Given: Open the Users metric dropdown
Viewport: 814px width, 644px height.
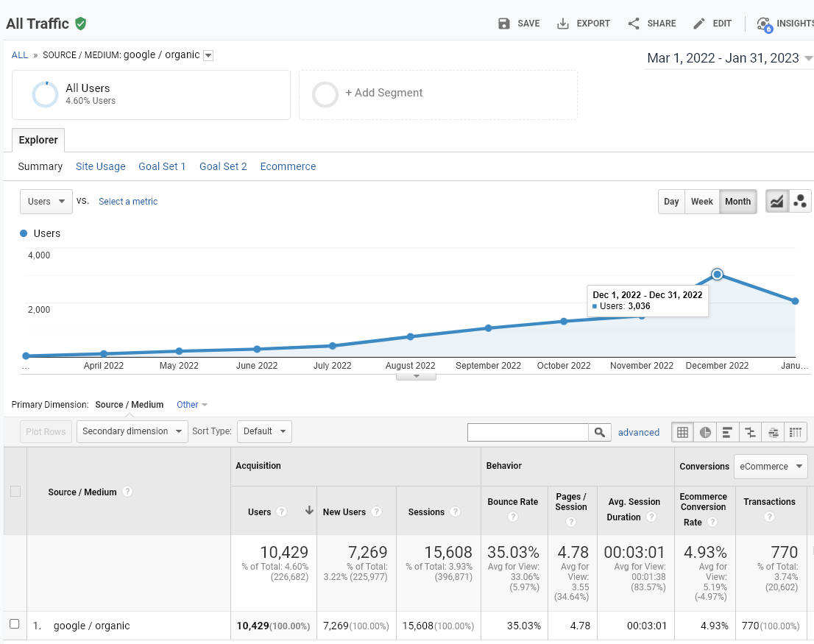Looking at the screenshot, I should click(x=46, y=202).
